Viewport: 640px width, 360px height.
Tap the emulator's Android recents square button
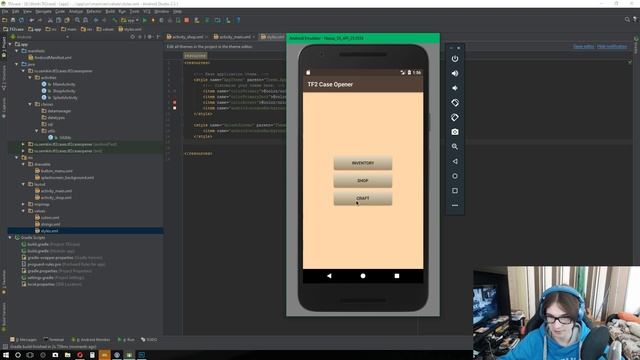397,276
